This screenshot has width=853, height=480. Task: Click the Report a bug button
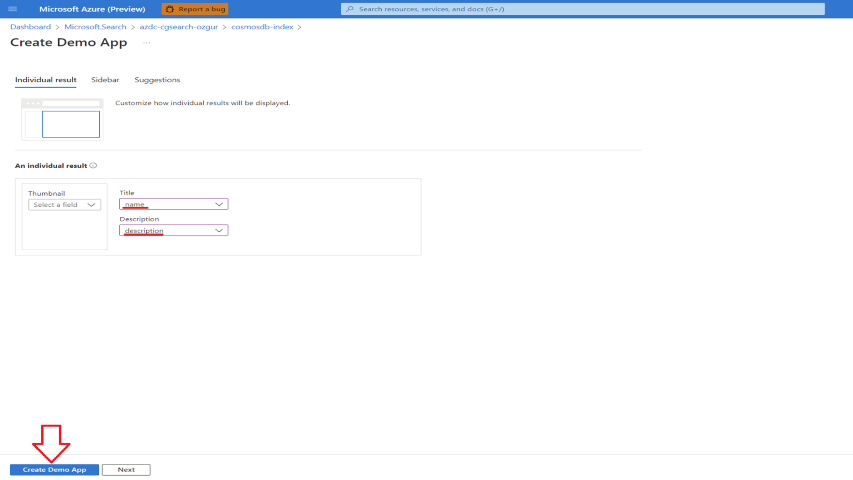coord(195,9)
